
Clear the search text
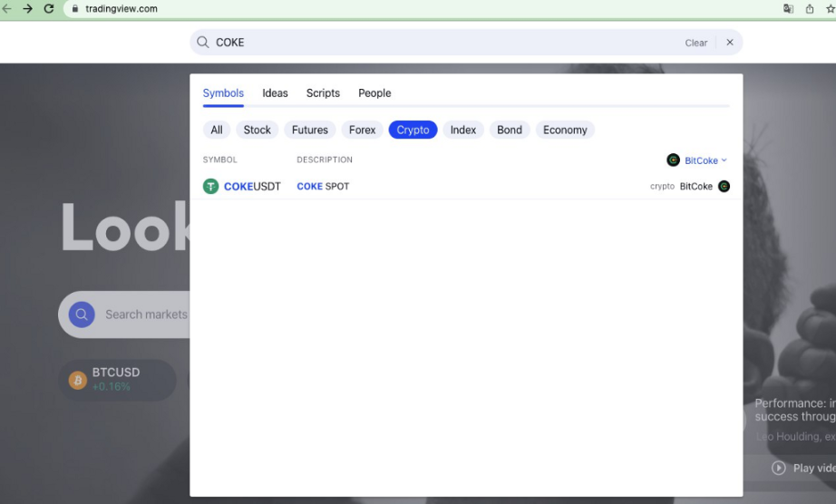click(695, 43)
